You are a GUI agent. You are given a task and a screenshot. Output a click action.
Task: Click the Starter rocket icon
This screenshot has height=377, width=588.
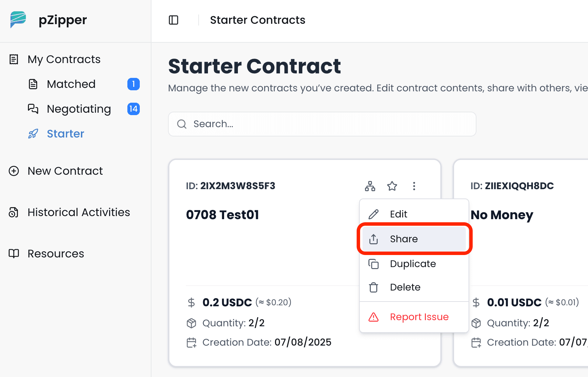(x=33, y=134)
